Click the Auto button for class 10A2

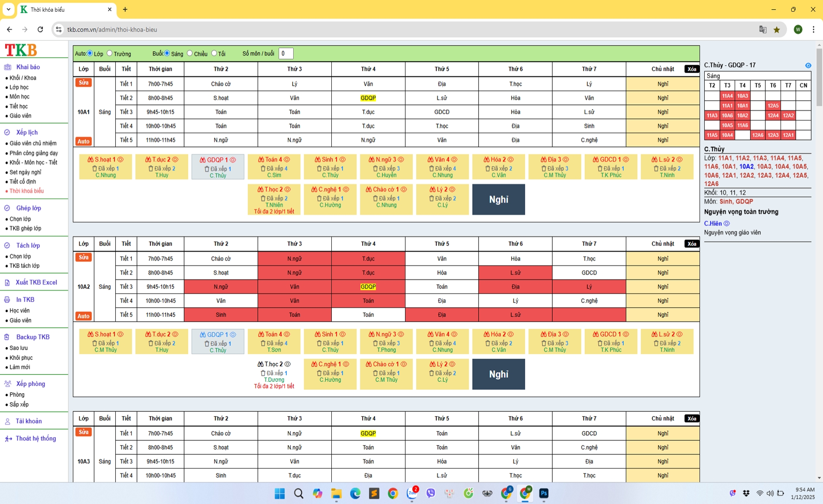tap(83, 316)
